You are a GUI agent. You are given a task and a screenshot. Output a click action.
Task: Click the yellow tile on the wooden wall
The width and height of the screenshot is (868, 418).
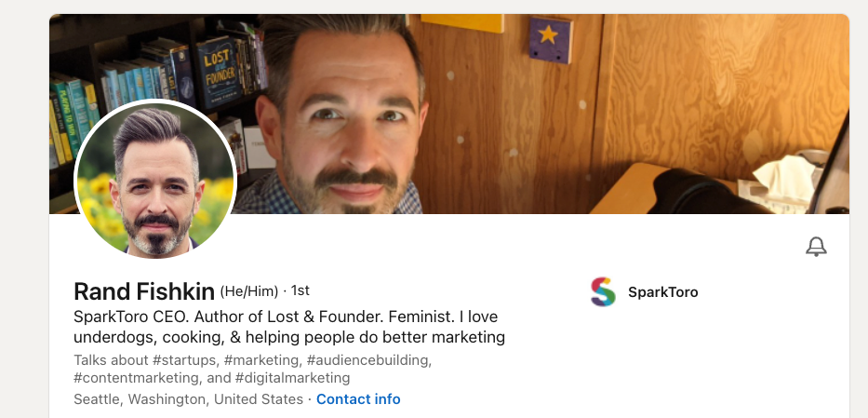pyautogui.click(x=462, y=22)
